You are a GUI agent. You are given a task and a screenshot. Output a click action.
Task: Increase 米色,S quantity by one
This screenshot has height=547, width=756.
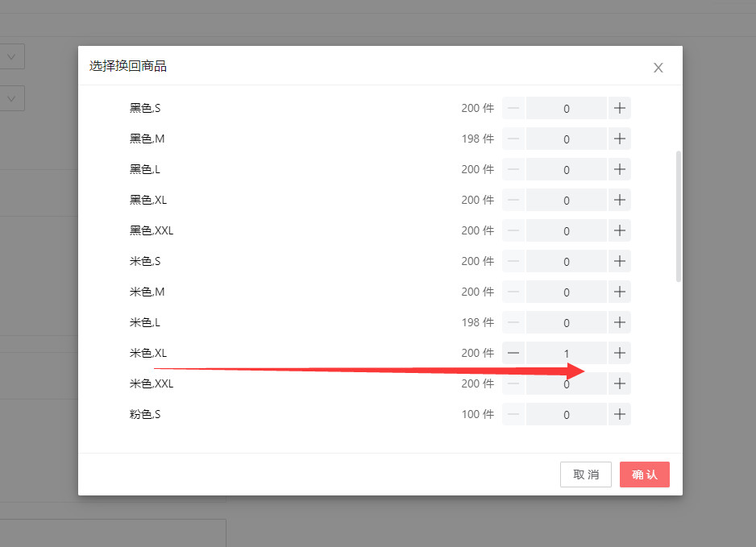point(619,261)
